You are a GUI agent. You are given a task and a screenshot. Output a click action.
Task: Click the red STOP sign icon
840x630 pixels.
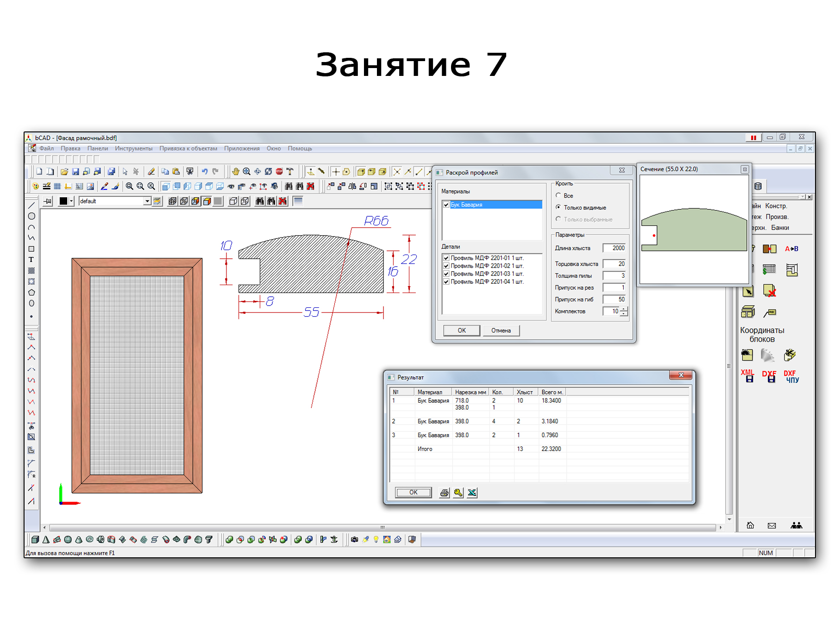[279, 172]
